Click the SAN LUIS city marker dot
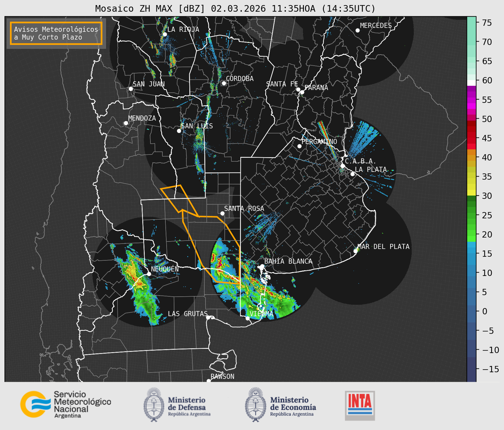Viewport: 504px width, 430px height. (179, 131)
